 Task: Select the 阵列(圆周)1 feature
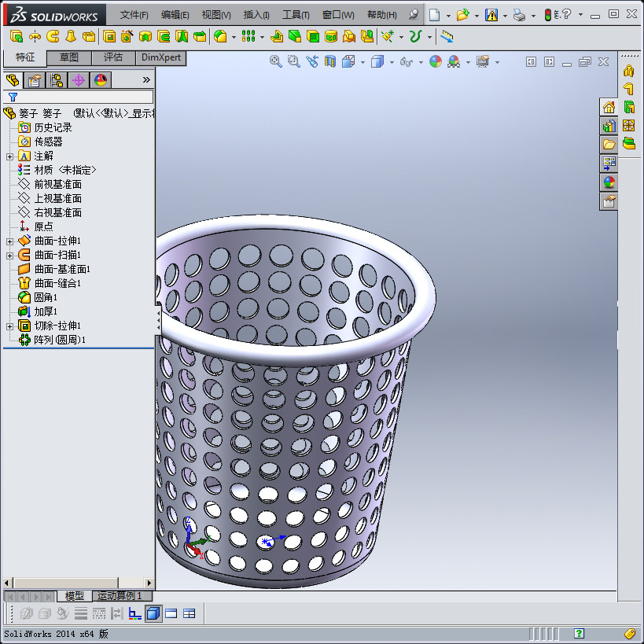[59, 340]
